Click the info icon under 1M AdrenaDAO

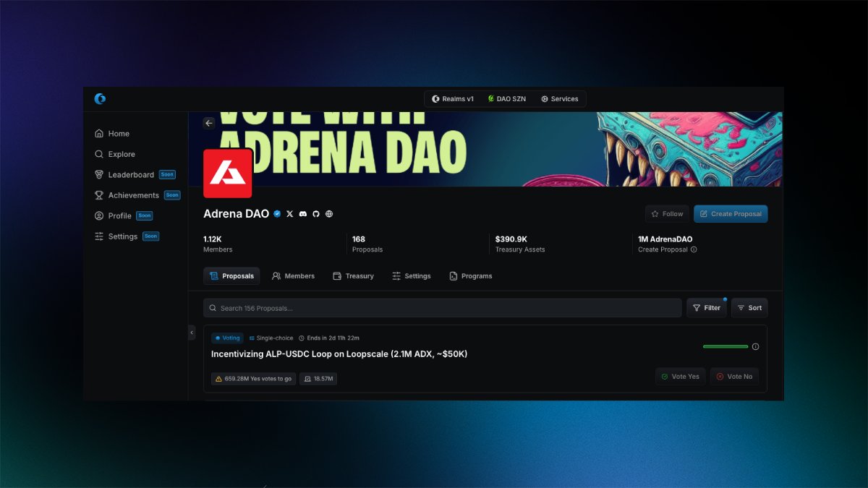pos(694,249)
